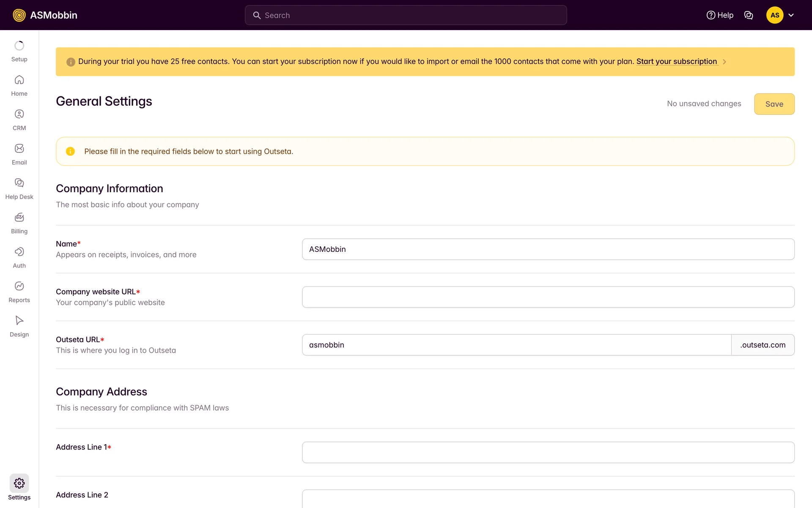
Task: Open the Billing section icon
Action: 19,218
